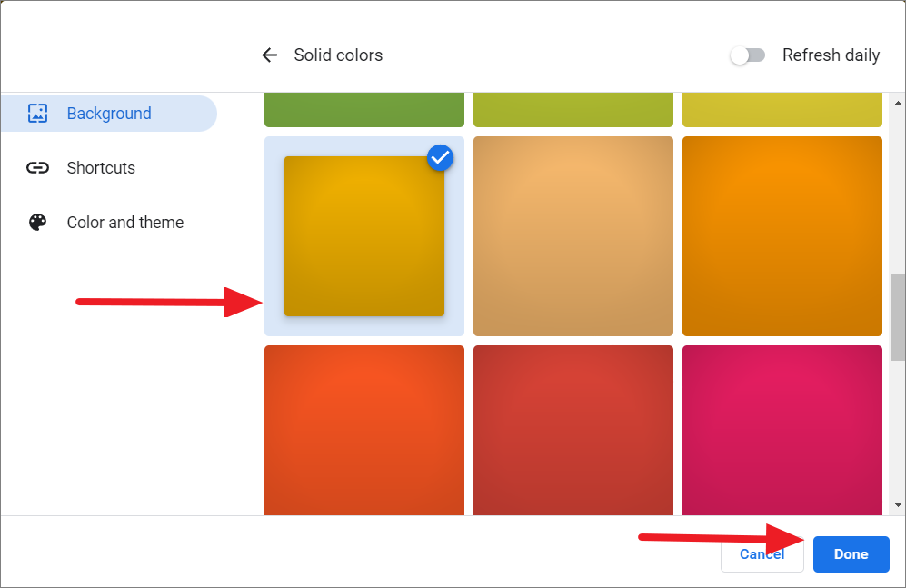This screenshot has height=588, width=906.
Task: Click the scrollbar up arrow
Action: tap(898, 104)
